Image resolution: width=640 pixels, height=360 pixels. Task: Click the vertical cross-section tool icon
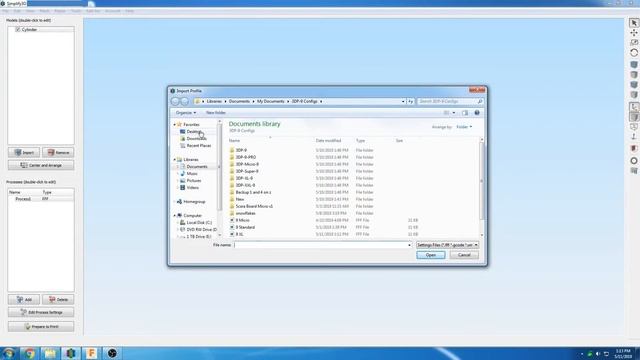(x=634, y=137)
